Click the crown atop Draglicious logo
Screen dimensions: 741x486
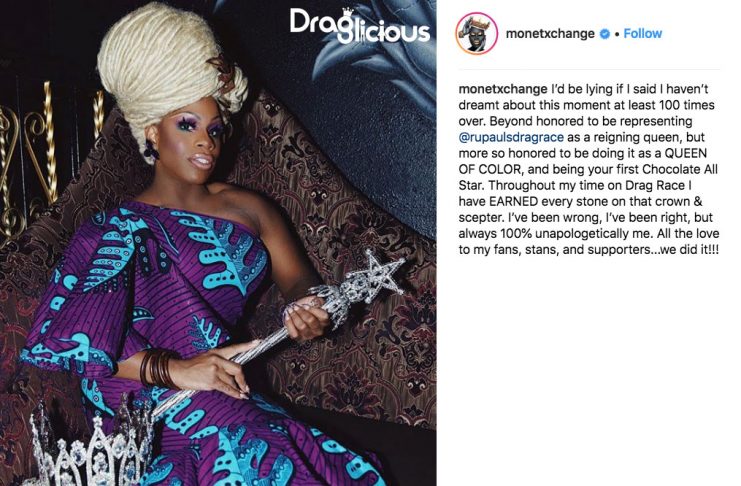click(x=348, y=12)
